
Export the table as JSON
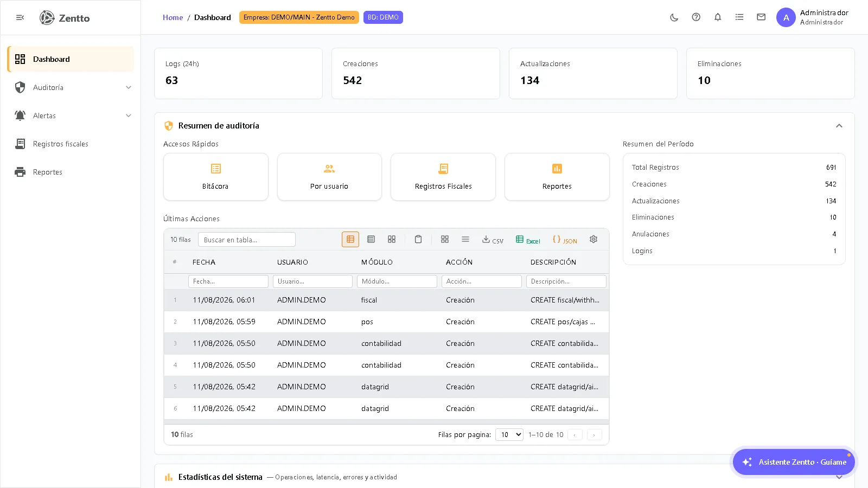coord(565,240)
